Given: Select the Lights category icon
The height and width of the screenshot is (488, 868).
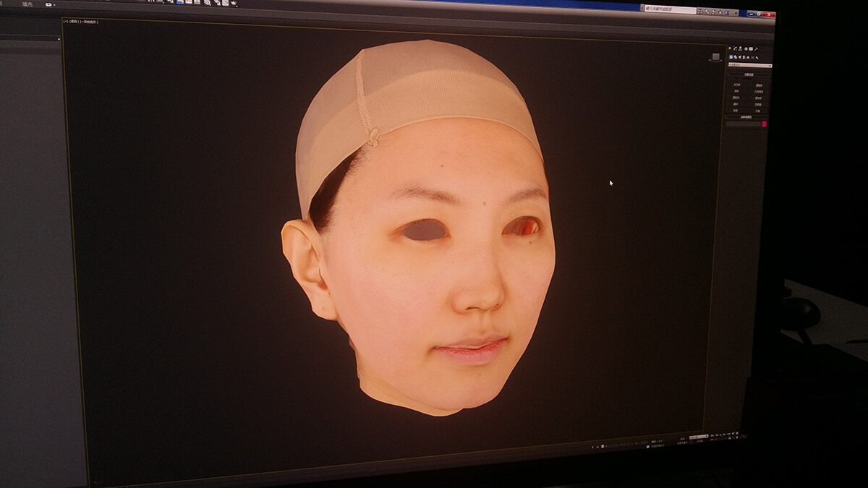Looking at the screenshot, I should (x=741, y=57).
